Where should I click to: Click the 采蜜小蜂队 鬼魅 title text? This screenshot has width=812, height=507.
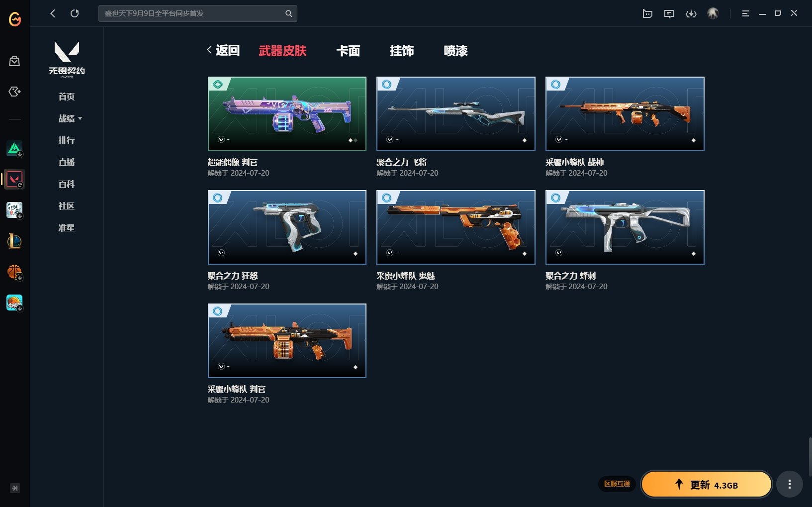(406, 276)
